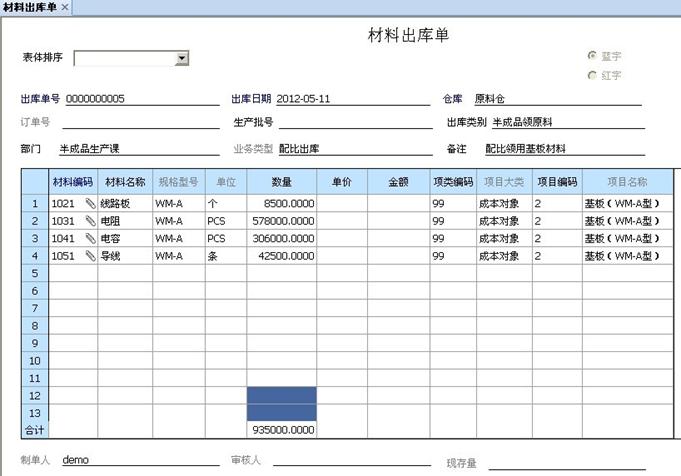Click the paperclip icon in row 1051
The image size is (681, 476).
coord(90,255)
